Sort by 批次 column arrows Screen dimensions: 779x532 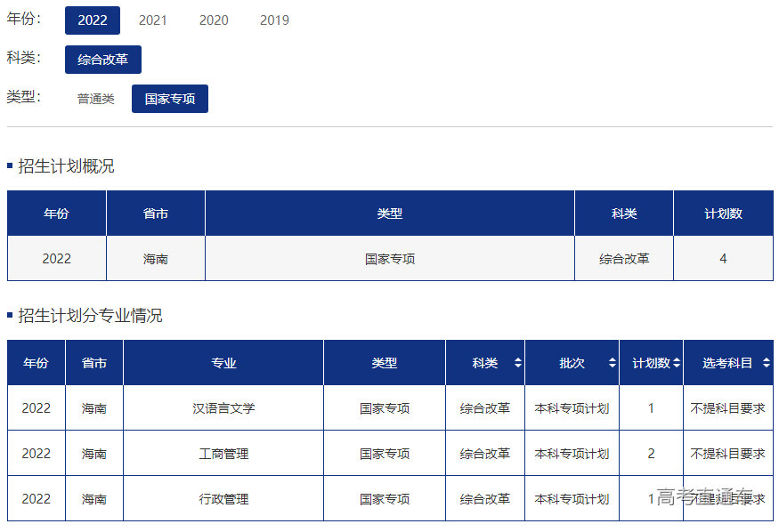click(612, 363)
